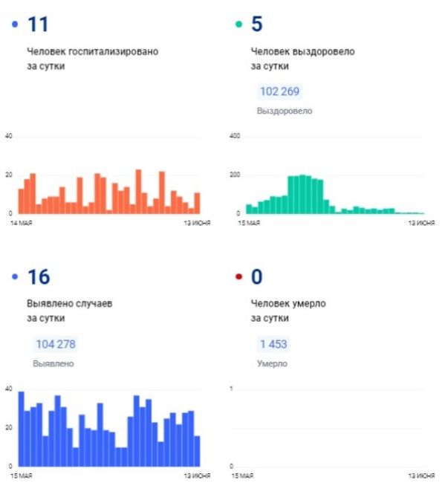
Task: Click the 'Выявлено случаев за сутки' heading
Action: coord(70,311)
